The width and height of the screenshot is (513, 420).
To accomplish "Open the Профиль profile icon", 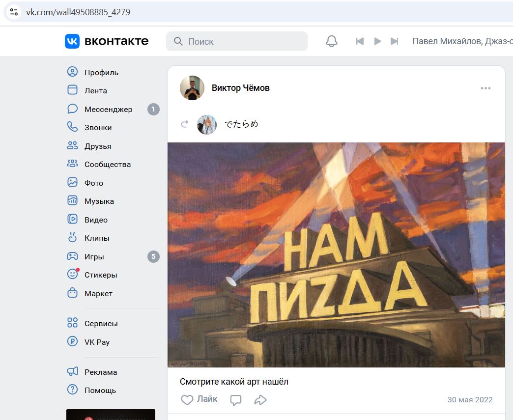I will point(72,72).
